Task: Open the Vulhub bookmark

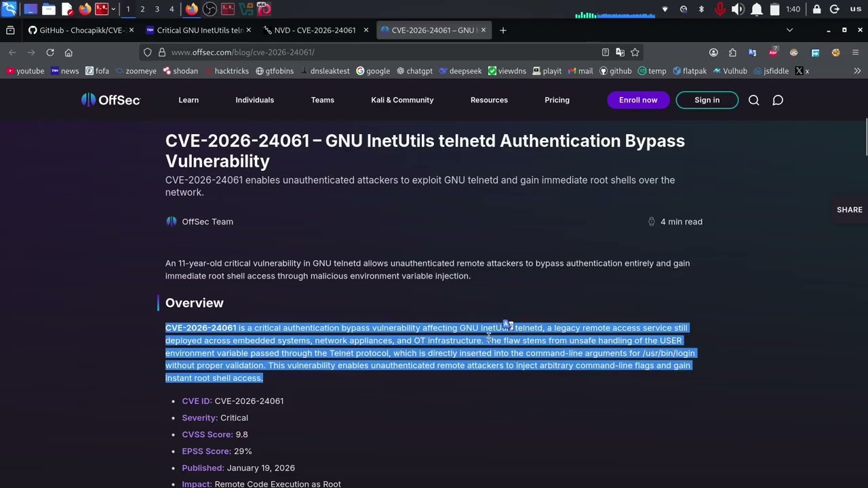Action: [730, 70]
